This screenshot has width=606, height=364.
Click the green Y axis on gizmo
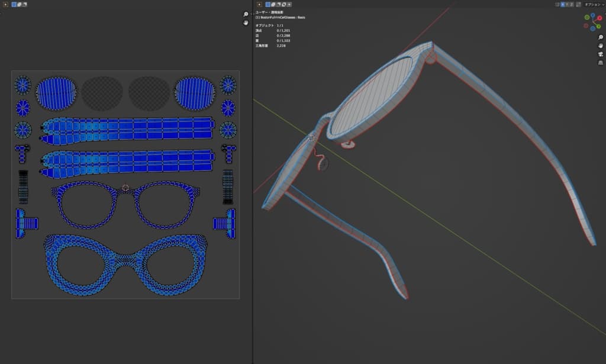click(x=599, y=27)
